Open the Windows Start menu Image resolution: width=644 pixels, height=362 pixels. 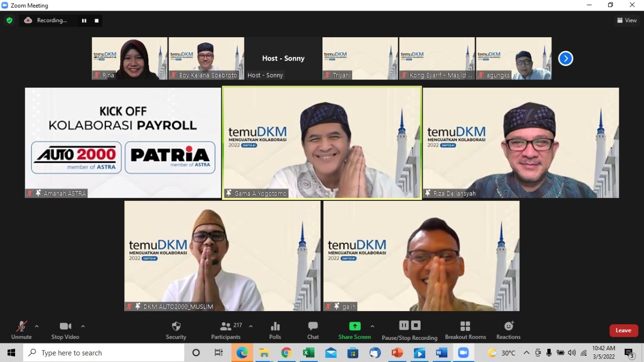click(11, 352)
